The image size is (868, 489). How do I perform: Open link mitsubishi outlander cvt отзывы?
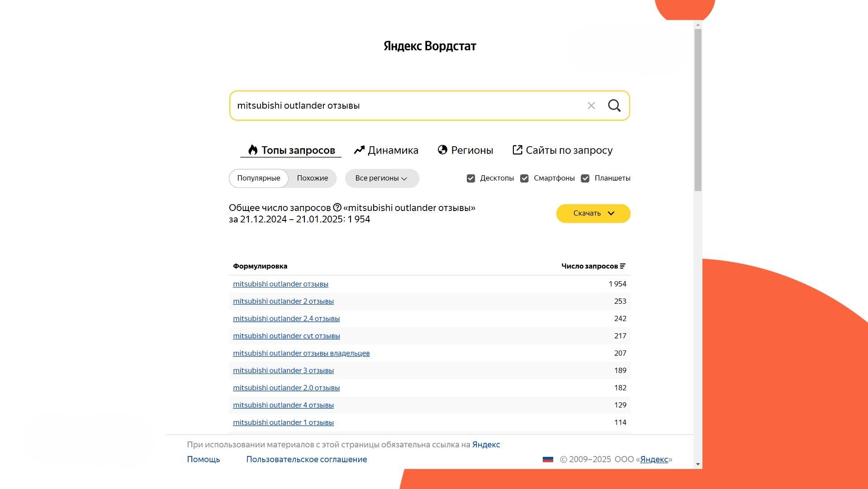(x=286, y=336)
